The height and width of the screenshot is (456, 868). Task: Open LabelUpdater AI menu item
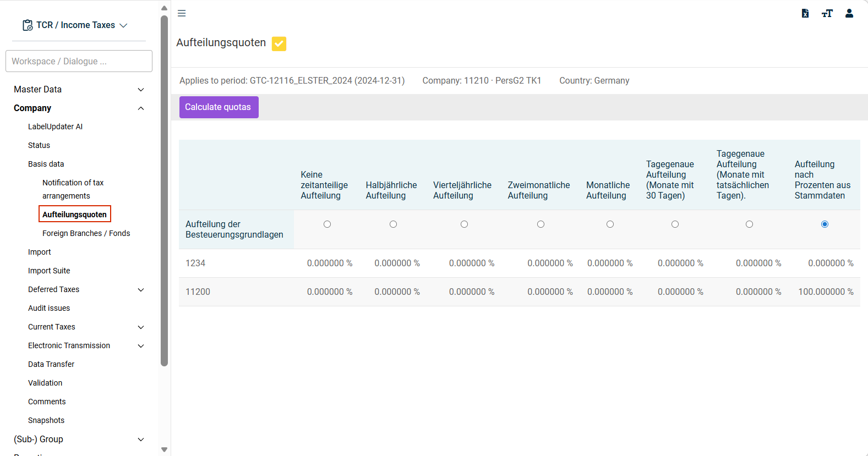(x=55, y=127)
